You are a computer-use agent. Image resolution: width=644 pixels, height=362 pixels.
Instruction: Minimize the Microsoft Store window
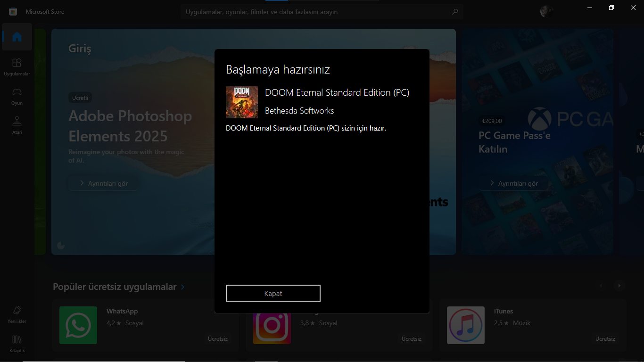pyautogui.click(x=590, y=8)
